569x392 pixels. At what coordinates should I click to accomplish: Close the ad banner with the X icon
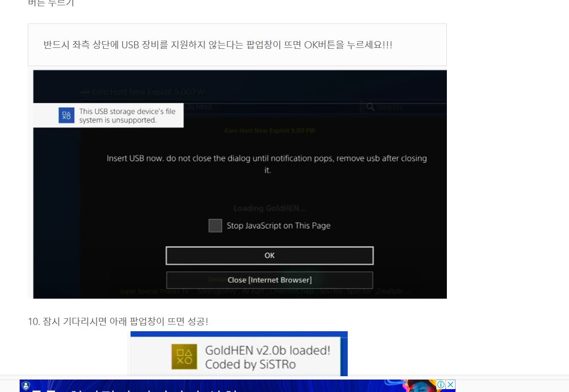[x=450, y=384]
